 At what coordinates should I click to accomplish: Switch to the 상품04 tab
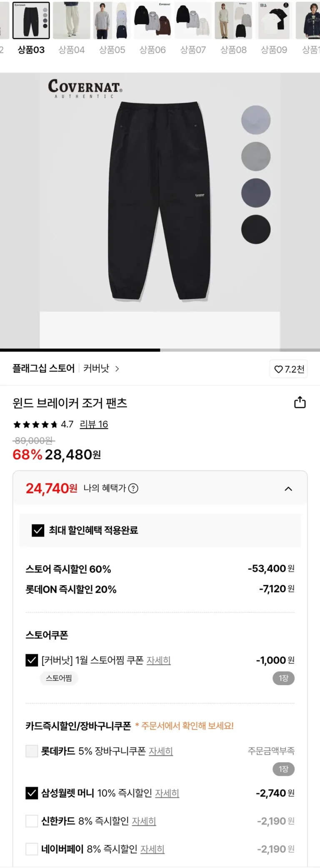pyautogui.click(x=72, y=50)
